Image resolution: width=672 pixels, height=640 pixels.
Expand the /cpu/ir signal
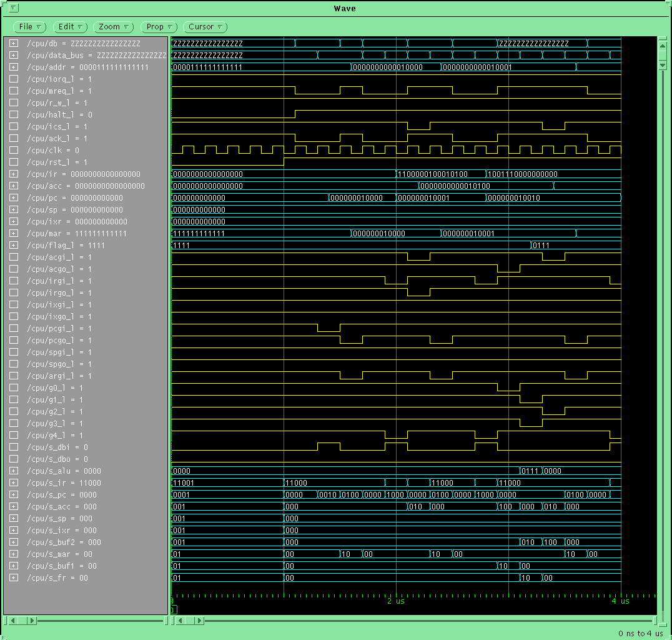(14, 174)
